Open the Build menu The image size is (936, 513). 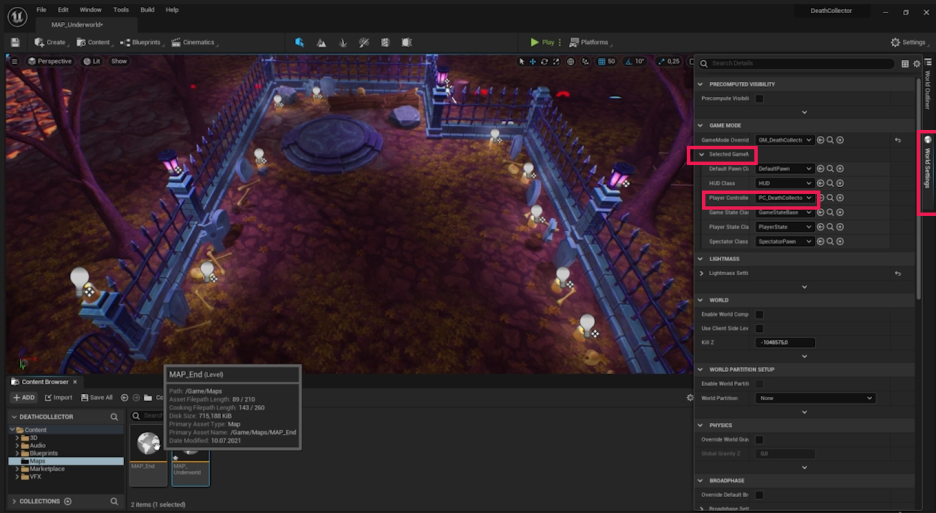[147, 10]
